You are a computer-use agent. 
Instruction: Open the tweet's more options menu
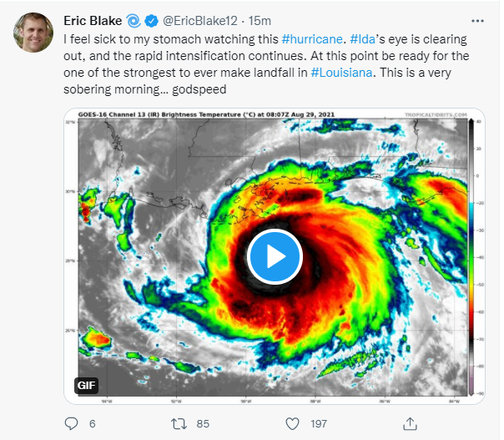[x=476, y=19]
